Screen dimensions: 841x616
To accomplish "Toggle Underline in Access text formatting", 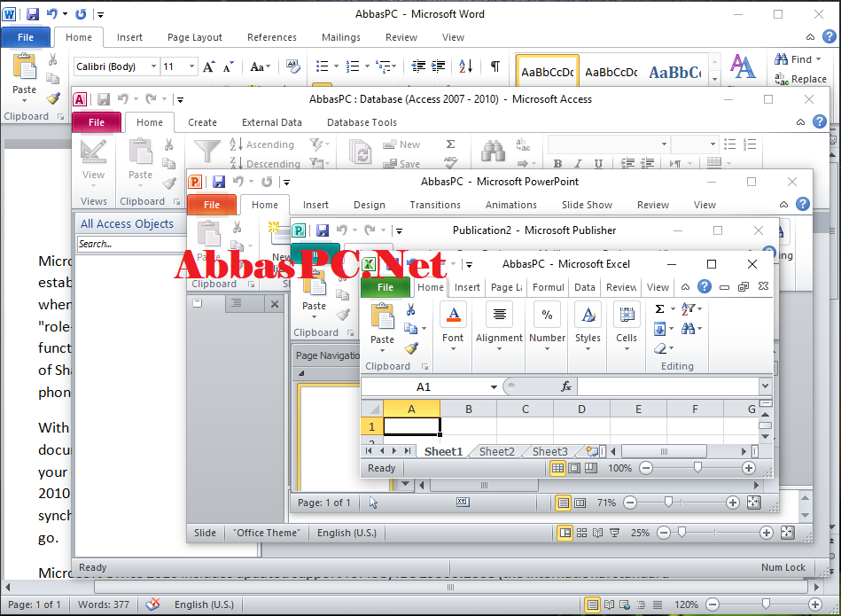I will pyautogui.click(x=598, y=164).
